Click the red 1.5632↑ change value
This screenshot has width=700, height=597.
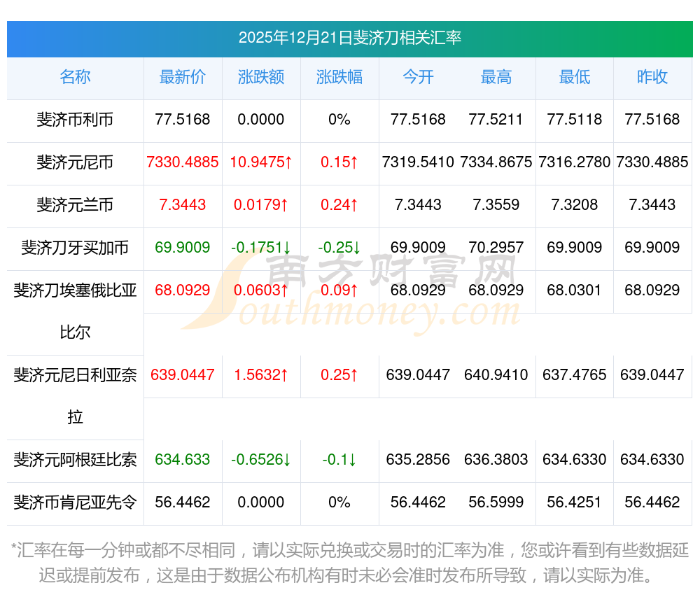point(261,375)
